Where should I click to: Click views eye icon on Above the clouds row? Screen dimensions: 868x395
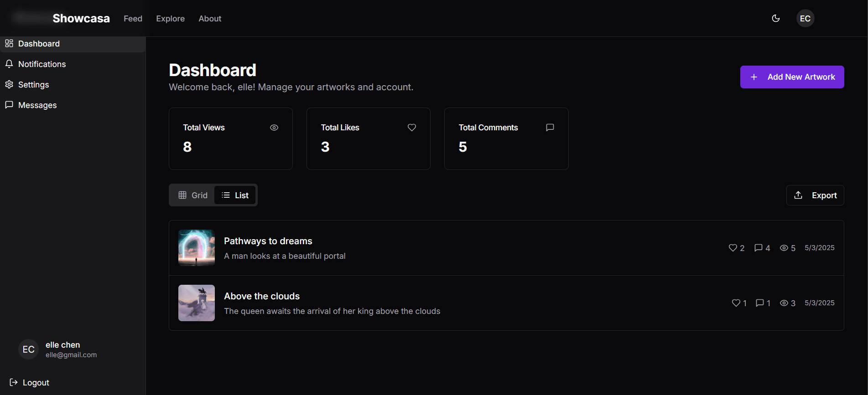pos(784,303)
